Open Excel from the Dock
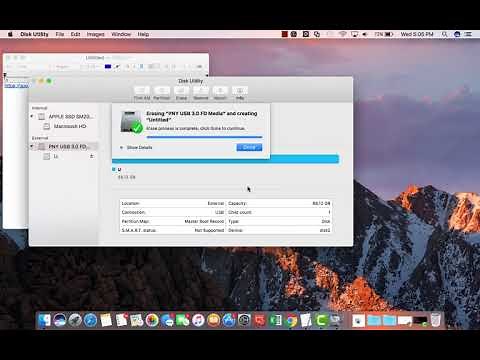 [x=275, y=320]
